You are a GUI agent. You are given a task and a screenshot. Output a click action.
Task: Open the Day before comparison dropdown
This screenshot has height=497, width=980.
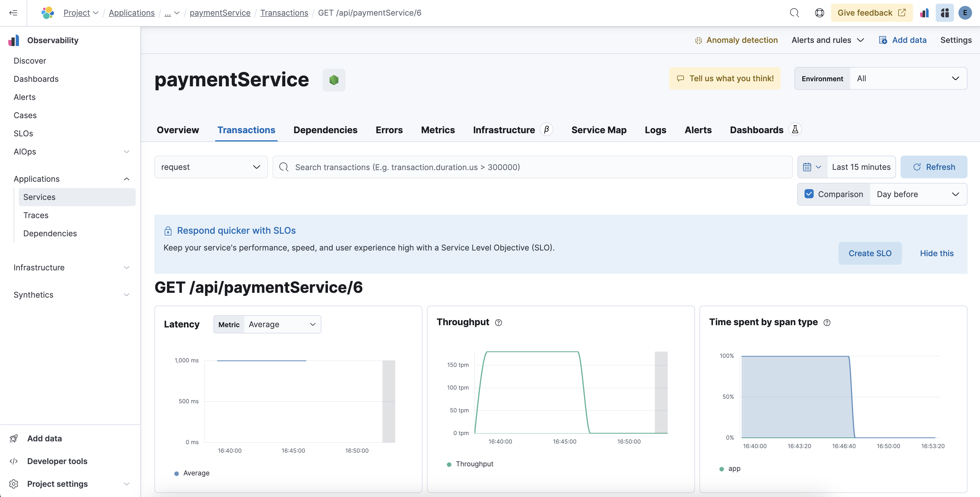[x=918, y=194]
